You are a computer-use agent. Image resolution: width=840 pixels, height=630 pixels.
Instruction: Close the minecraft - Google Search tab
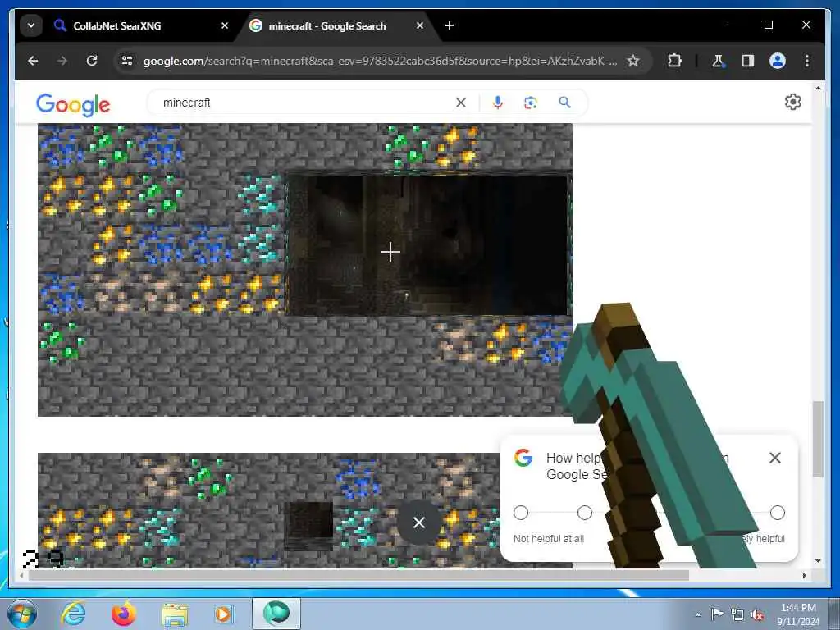[419, 25]
